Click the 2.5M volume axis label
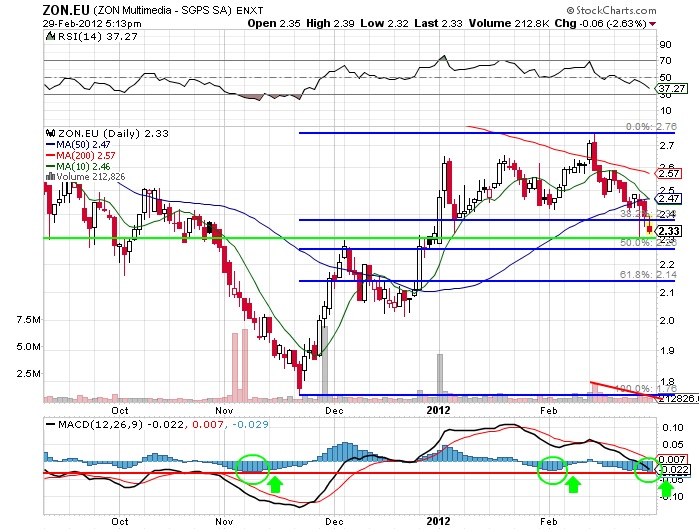699x529 pixels. [29, 373]
